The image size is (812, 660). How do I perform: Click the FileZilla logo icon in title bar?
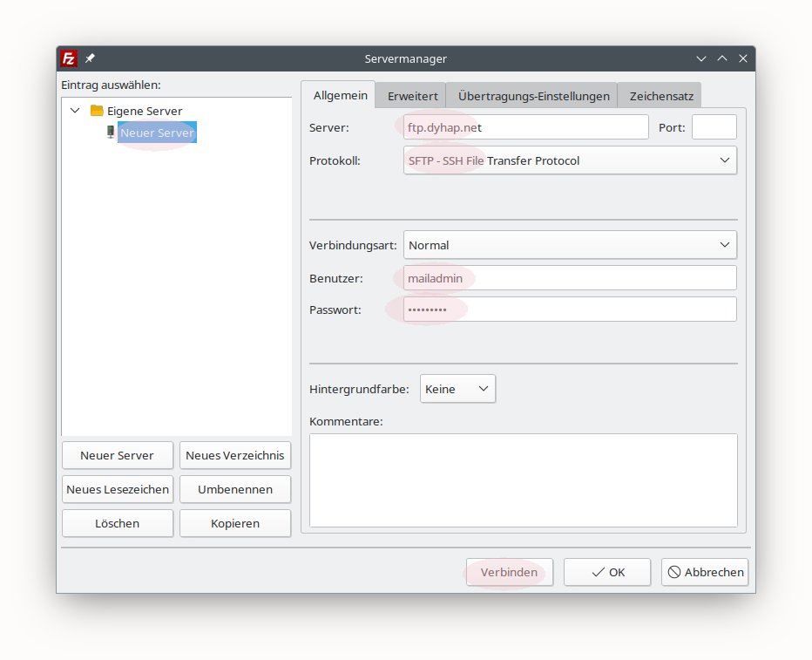pyautogui.click(x=69, y=58)
